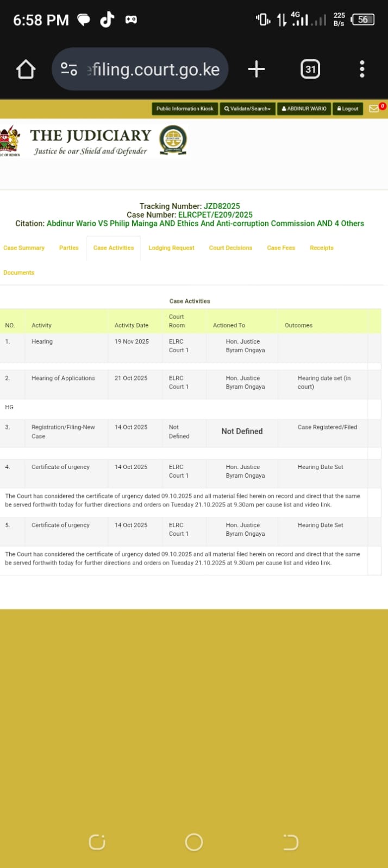Expand the Validate/Search dropdown
This screenshot has height=868, width=388.
point(247,109)
